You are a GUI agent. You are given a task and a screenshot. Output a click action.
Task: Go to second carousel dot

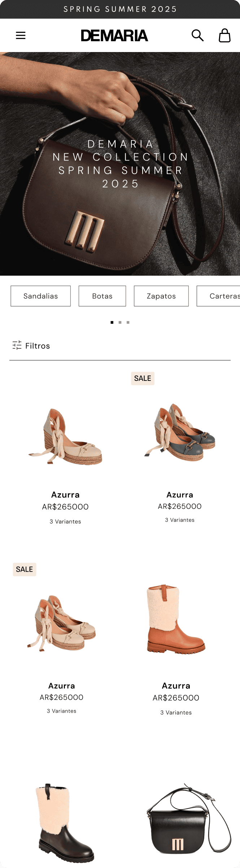(120, 322)
